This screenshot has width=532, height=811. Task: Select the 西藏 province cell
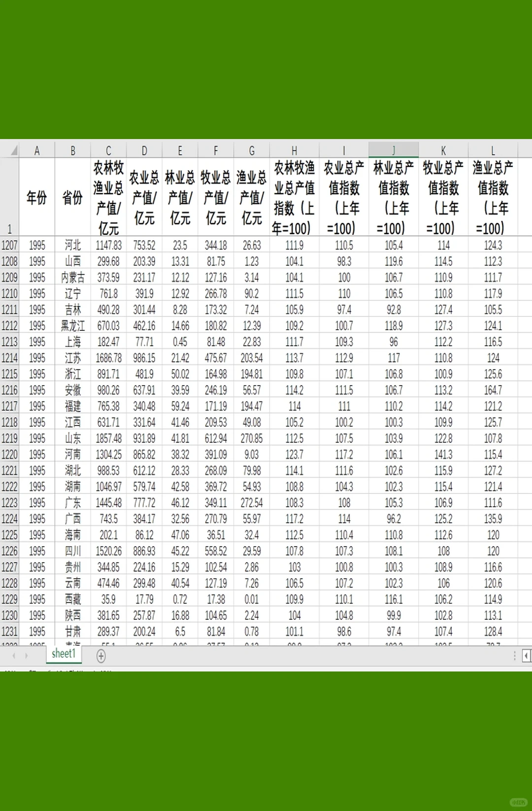point(73,599)
